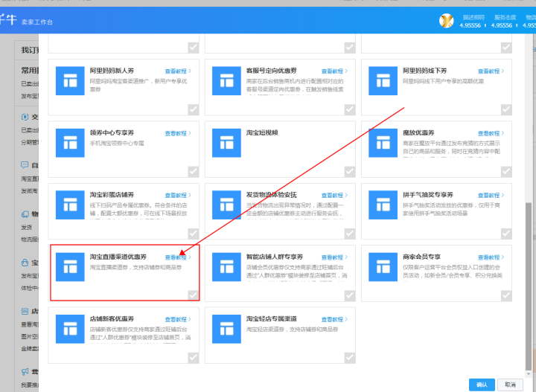Select the 领券中心专享券 card icon
The width and height of the screenshot is (536, 392).
tap(70, 143)
